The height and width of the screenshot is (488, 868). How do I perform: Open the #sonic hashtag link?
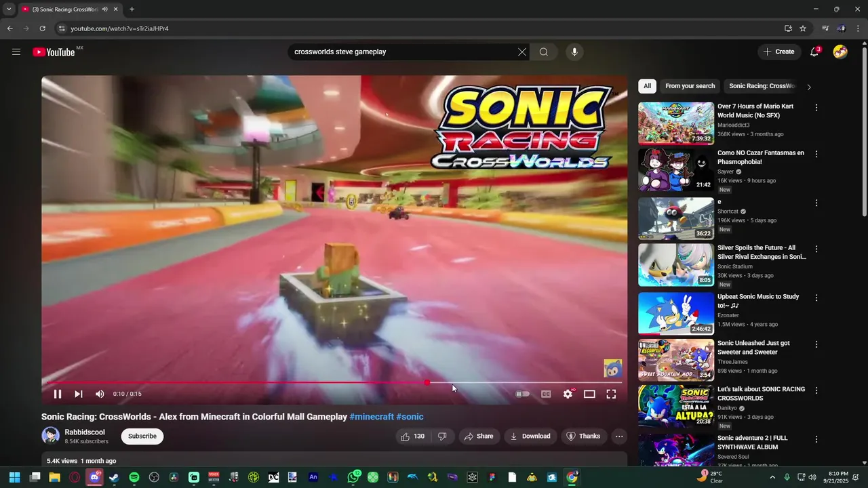coord(410,417)
